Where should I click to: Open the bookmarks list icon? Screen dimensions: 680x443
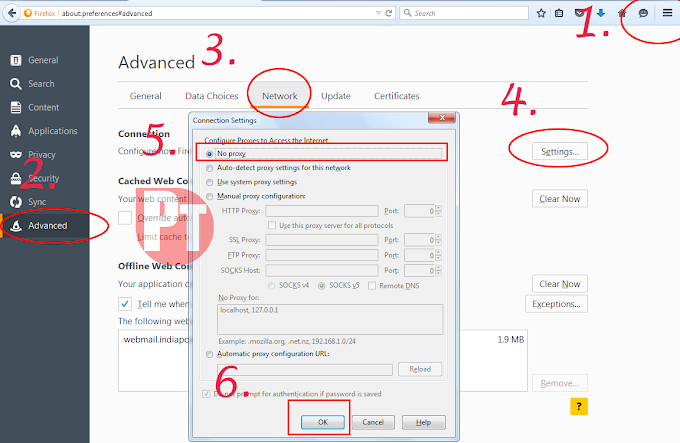559,13
